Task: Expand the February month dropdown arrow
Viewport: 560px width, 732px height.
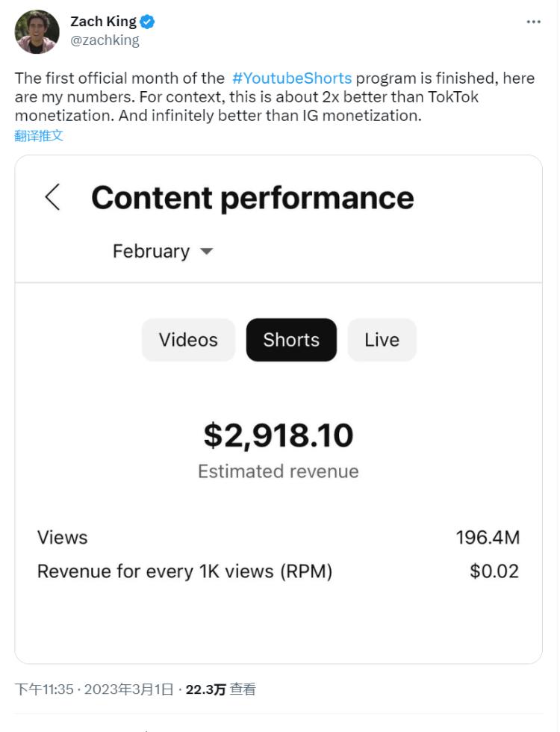Action: click(x=206, y=252)
